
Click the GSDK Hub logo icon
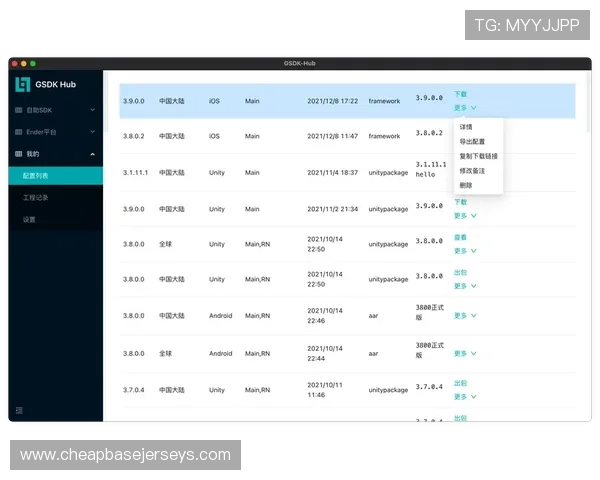23,84
